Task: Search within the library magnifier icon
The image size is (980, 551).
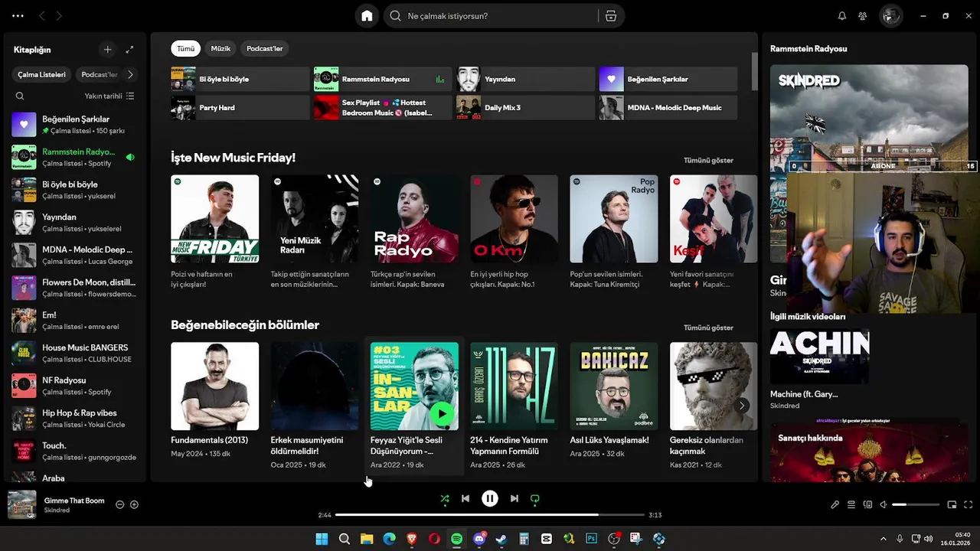Action: click(x=20, y=96)
